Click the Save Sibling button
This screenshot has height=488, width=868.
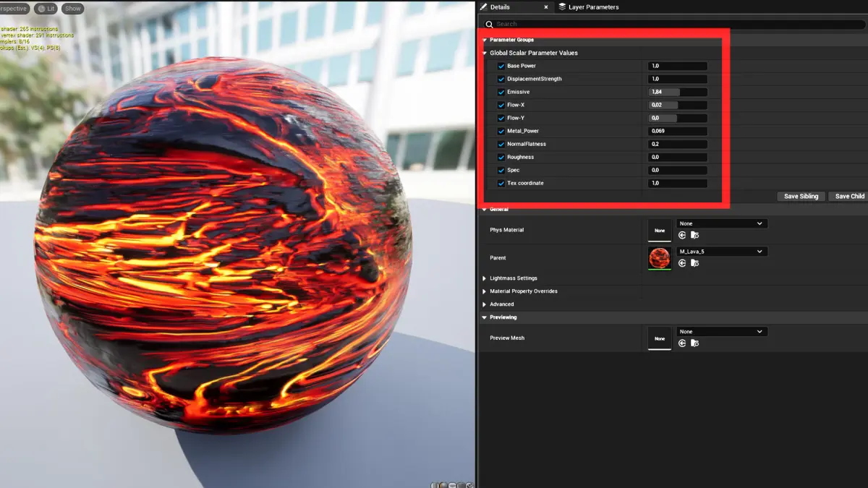(801, 197)
